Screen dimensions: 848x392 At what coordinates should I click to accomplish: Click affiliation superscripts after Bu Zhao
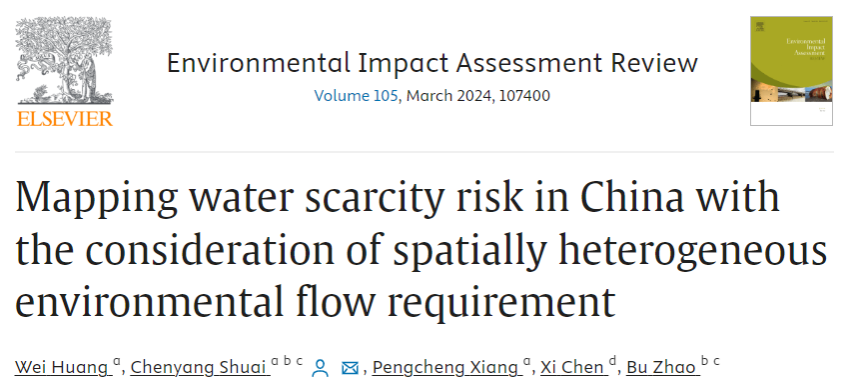(x=710, y=361)
